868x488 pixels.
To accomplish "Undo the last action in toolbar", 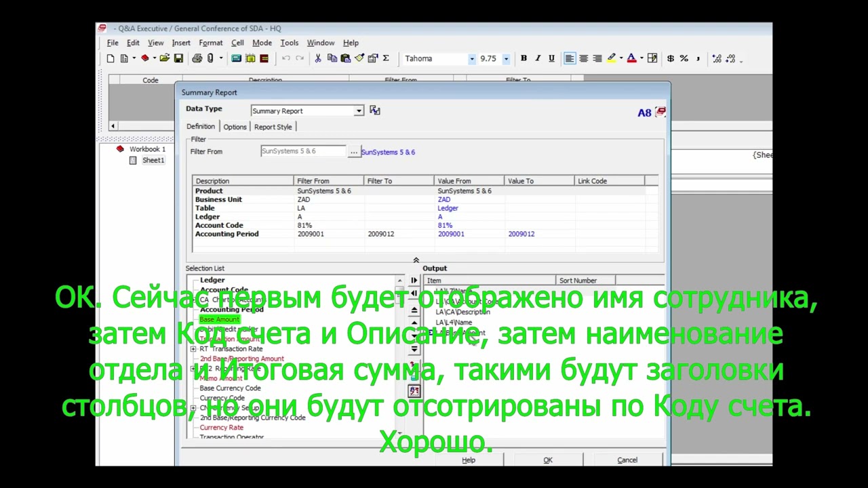I will click(285, 58).
